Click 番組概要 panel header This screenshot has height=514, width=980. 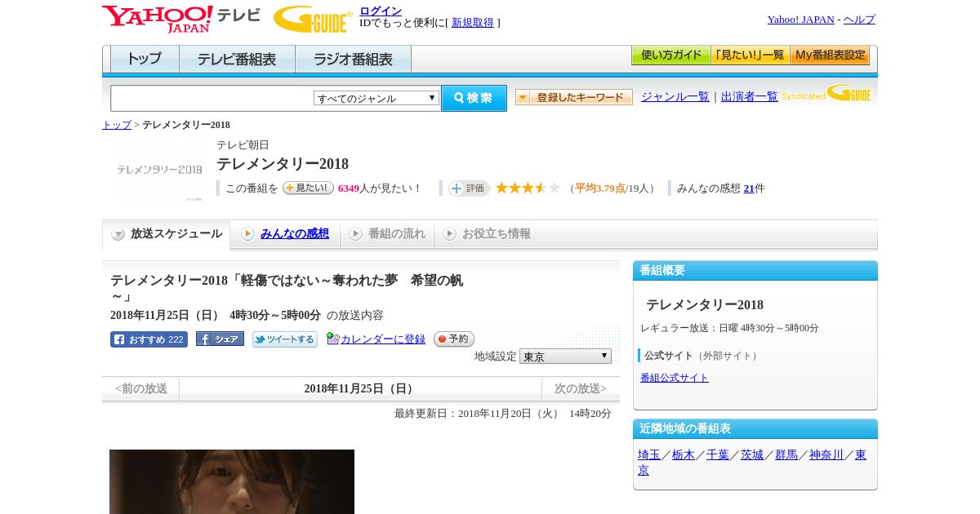755,271
